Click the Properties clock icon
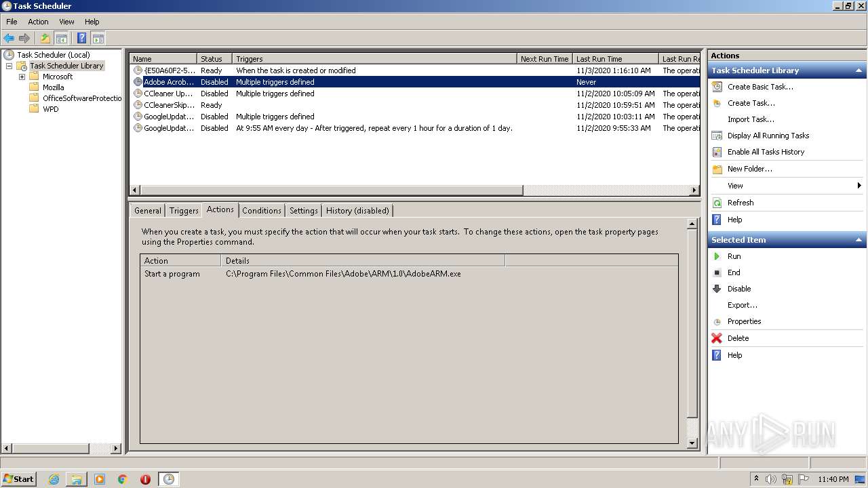 (x=717, y=321)
